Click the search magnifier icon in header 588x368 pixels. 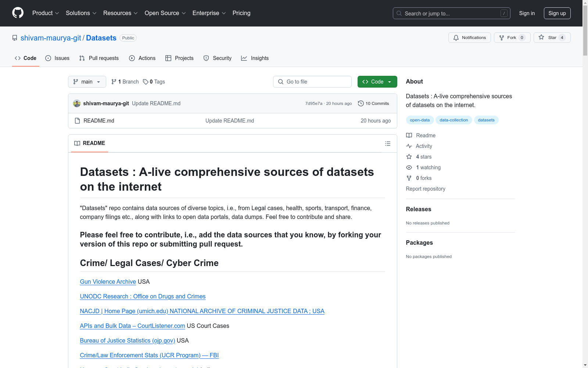[x=399, y=13]
